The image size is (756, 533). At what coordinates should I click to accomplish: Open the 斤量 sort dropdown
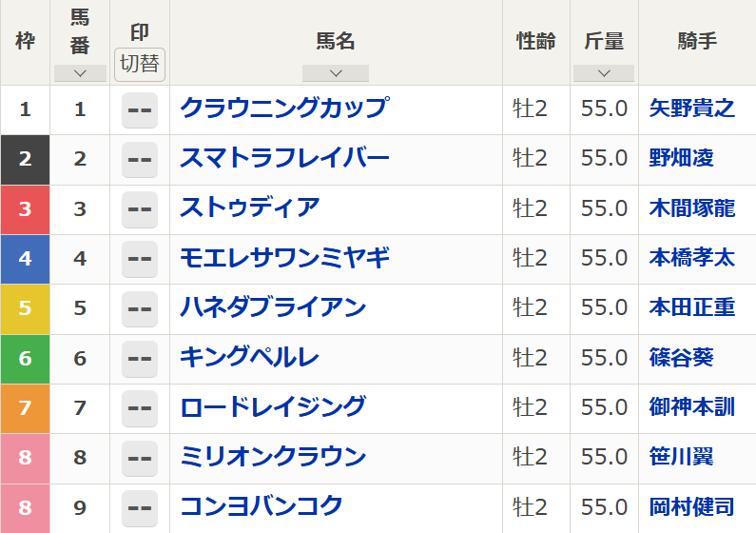(604, 73)
